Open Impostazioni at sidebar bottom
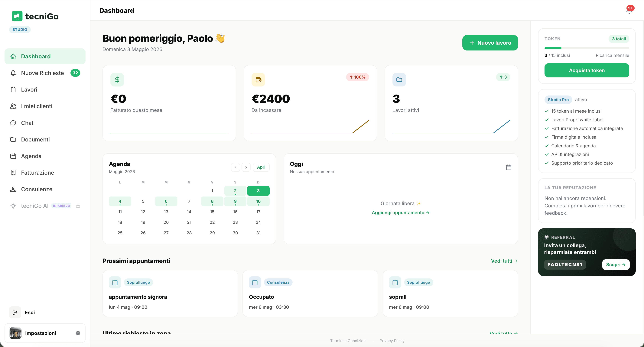Viewport: 644px width, 347px height. point(45,333)
